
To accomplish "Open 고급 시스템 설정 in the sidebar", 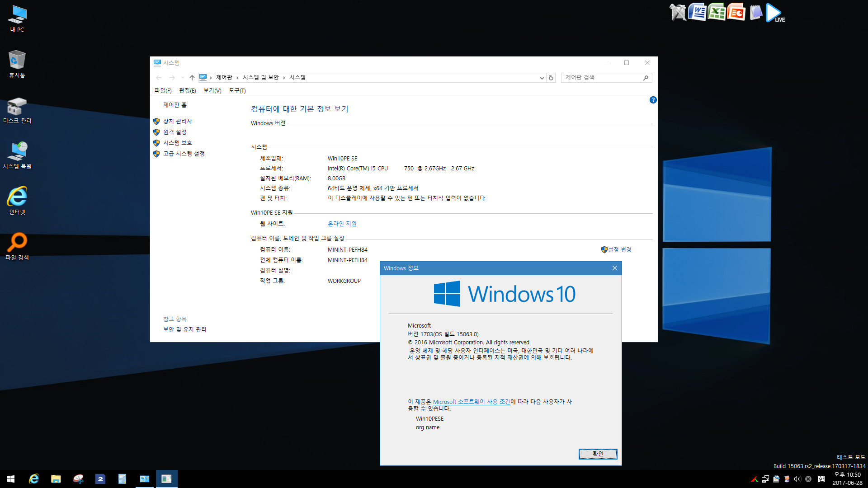I will (184, 154).
